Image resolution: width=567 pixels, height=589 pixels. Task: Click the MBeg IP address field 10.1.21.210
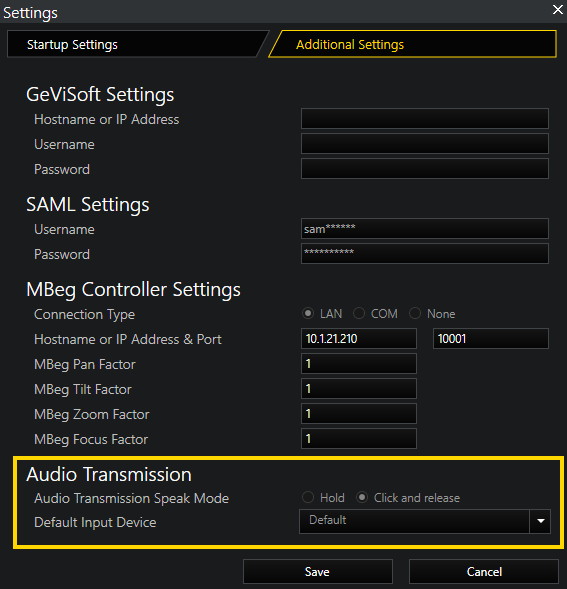point(359,338)
